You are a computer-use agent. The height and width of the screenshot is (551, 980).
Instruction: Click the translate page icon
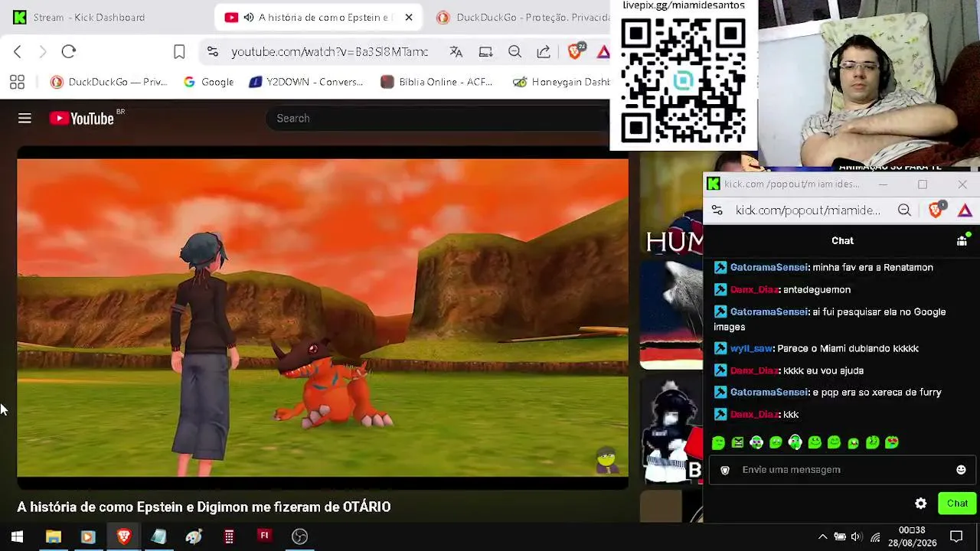(x=456, y=51)
